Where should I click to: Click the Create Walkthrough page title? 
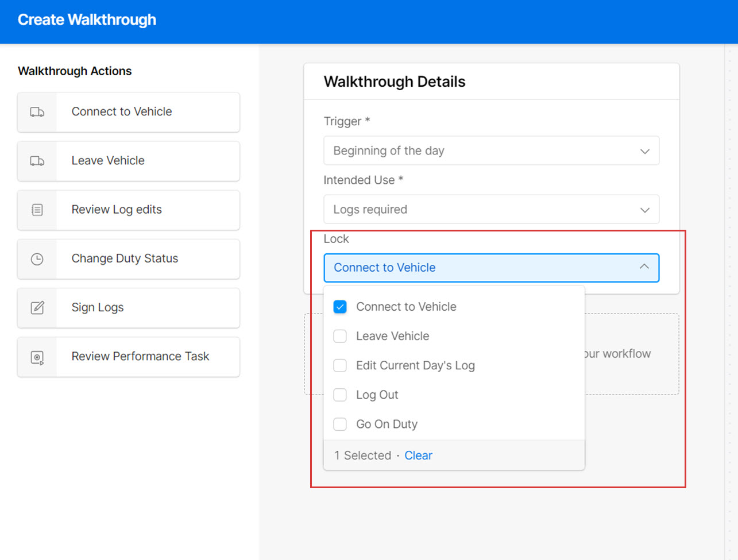tap(87, 20)
